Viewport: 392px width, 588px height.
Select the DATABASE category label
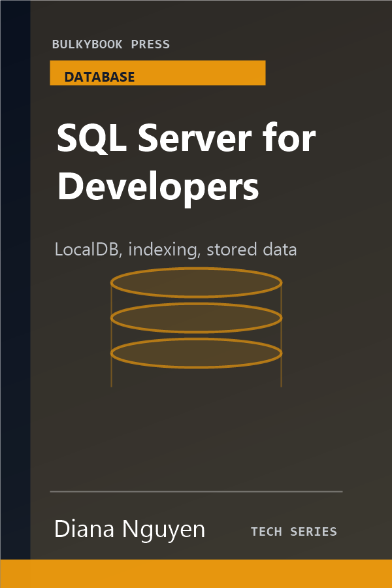pyautogui.click(x=99, y=77)
